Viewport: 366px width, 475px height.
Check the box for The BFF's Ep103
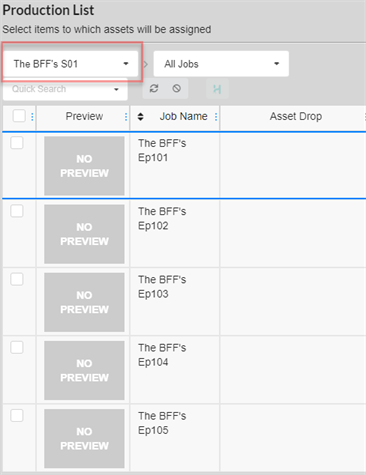click(x=17, y=279)
